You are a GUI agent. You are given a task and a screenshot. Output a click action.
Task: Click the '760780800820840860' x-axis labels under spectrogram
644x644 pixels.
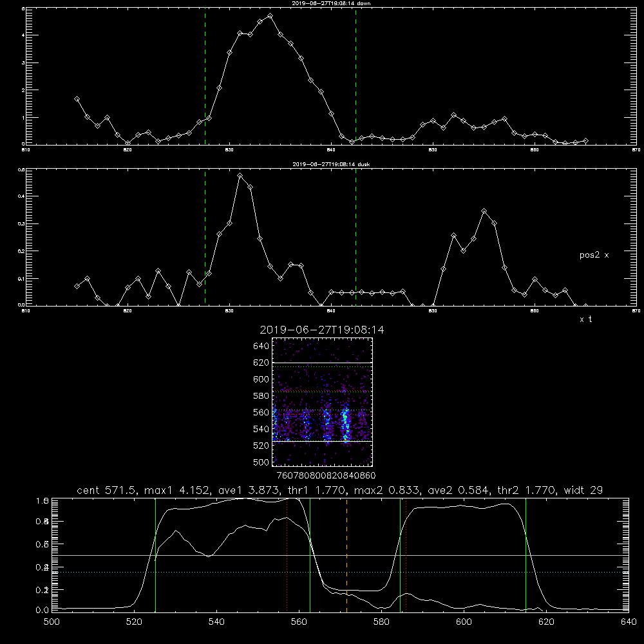pyautogui.click(x=326, y=475)
